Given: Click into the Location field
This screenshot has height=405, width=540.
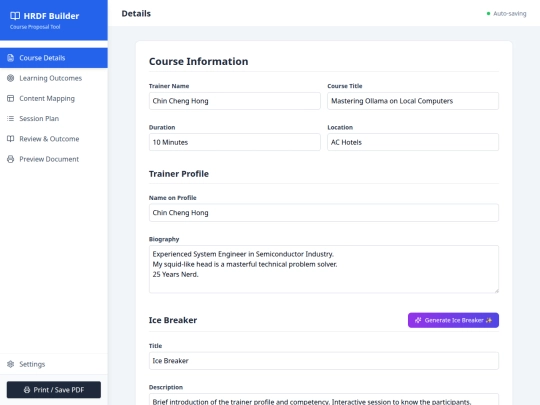Looking at the screenshot, I should coord(413,142).
